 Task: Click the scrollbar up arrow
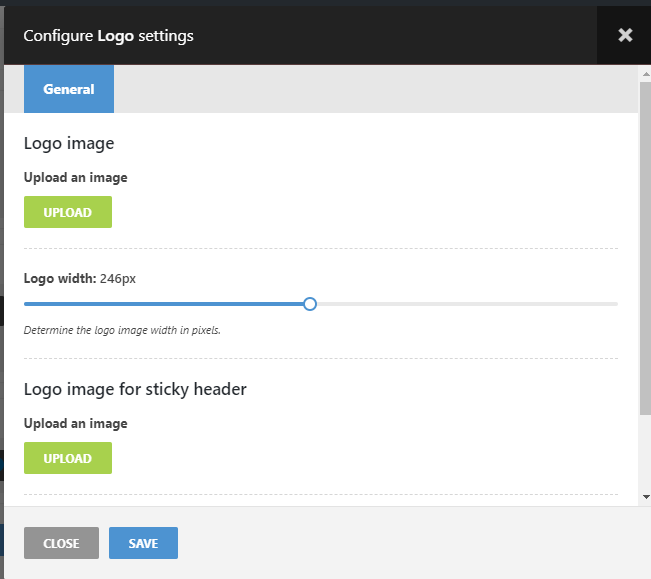point(644,72)
